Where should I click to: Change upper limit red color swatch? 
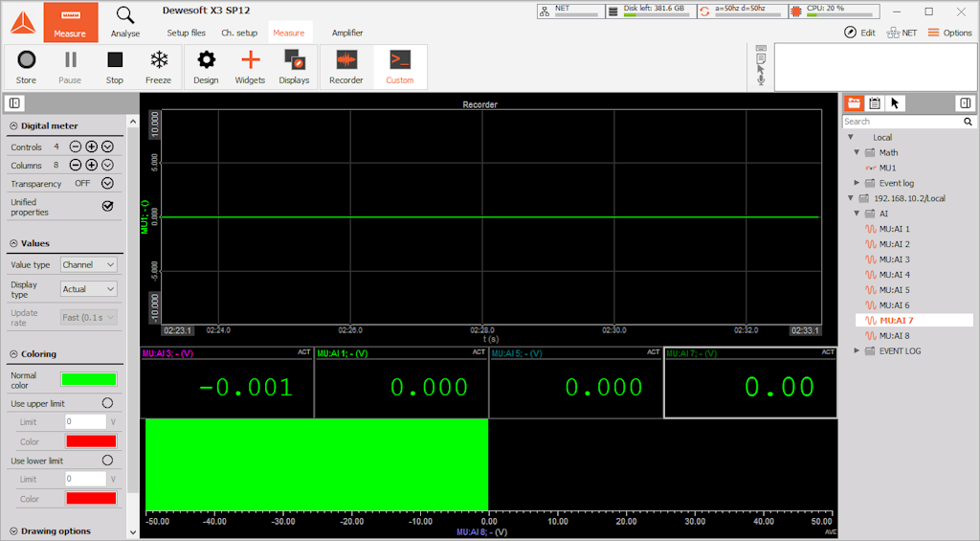pyautogui.click(x=91, y=440)
